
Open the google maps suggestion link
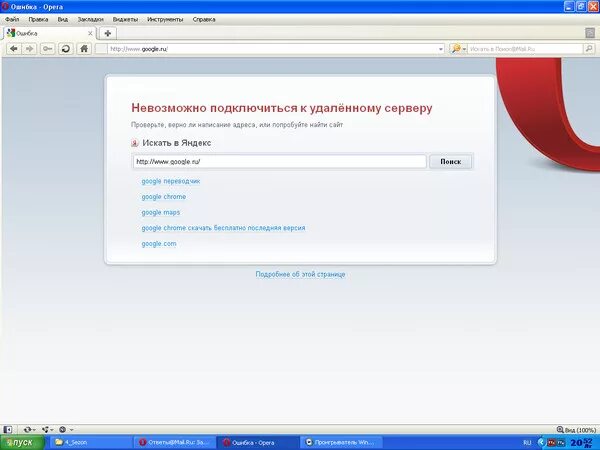point(161,212)
